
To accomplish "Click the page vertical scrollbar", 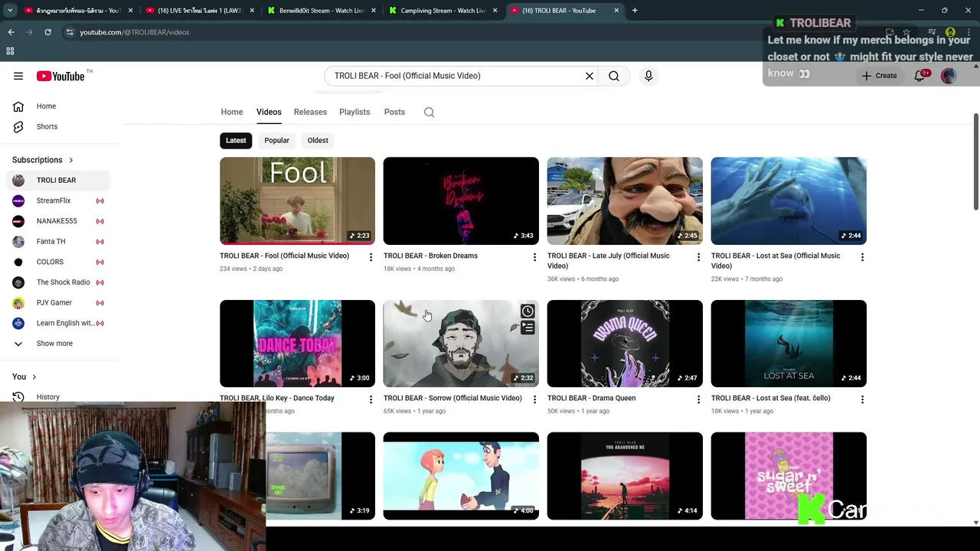I will (x=975, y=161).
